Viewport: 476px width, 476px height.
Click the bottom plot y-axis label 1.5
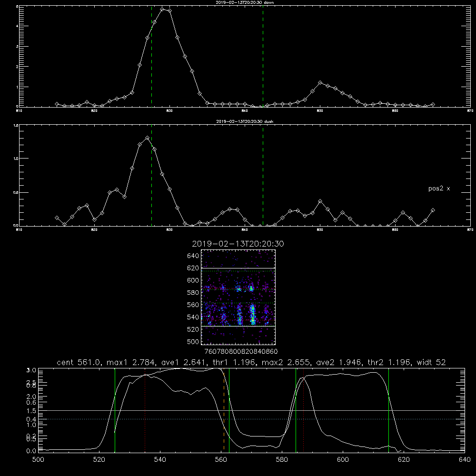tap(31, 410)
